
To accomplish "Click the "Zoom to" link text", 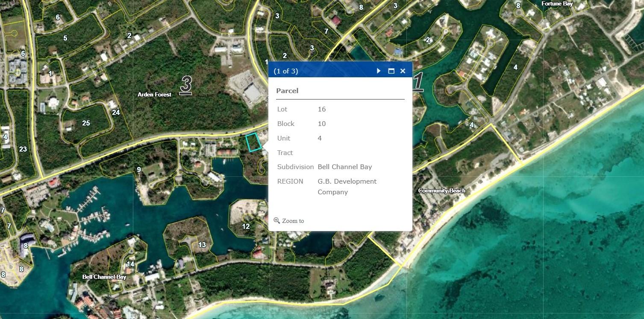I will click(x=293, y=221).
